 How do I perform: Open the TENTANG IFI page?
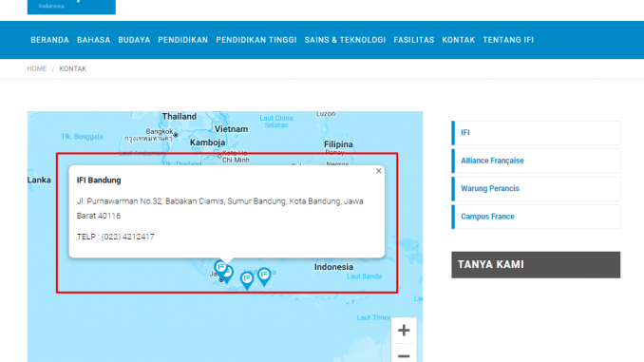pos(508,40)
